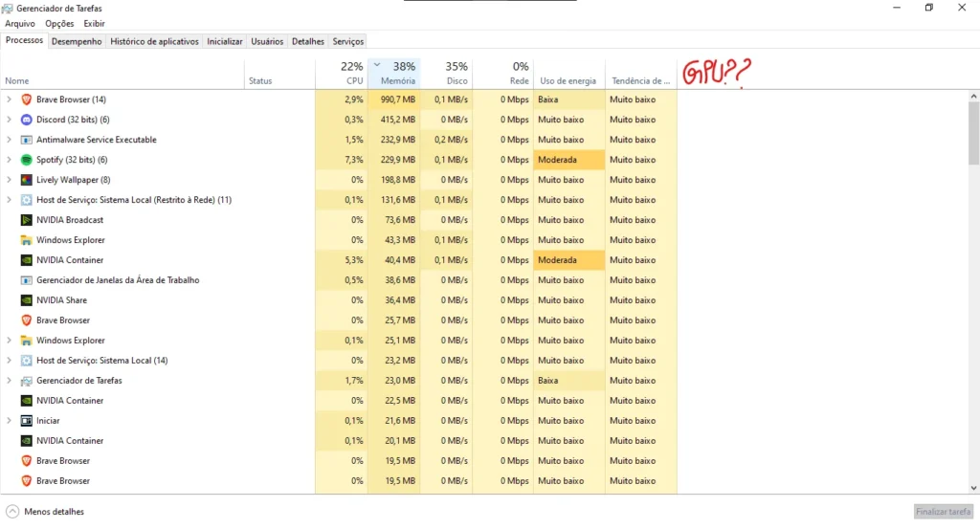The width and height of the screenshot is (980, 529).
Task: Click the 415,2 MB memory value
Action: pyautogui.click(x=397, y=120)
